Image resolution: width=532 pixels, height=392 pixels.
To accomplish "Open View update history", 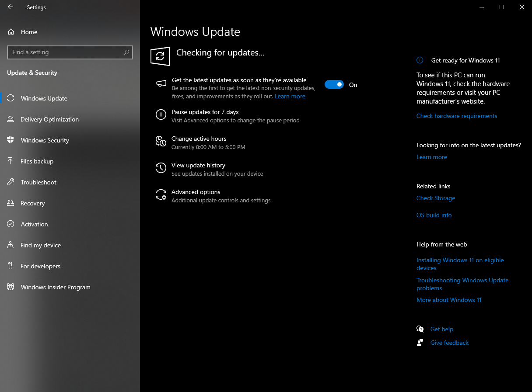I will (x=198, y=166).
